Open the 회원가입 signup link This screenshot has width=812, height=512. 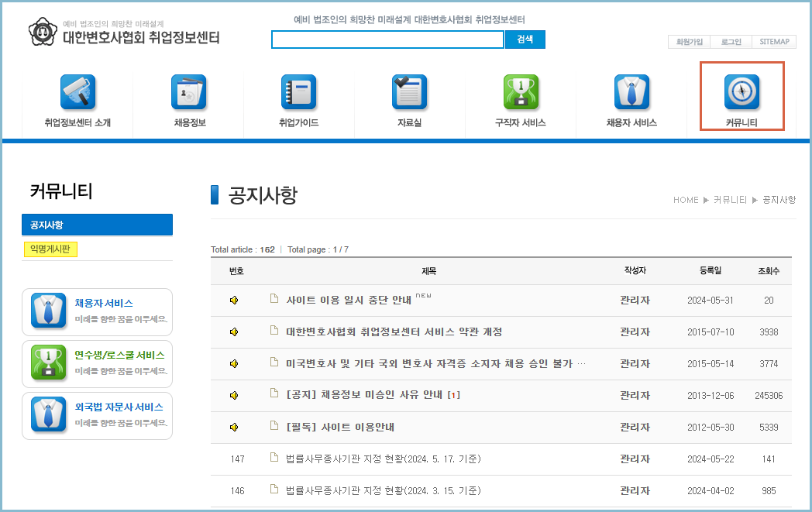point(688,42)
